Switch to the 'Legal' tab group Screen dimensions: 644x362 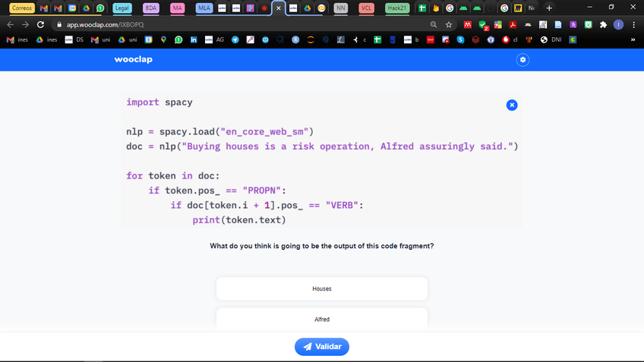click(x=122, y=8)
